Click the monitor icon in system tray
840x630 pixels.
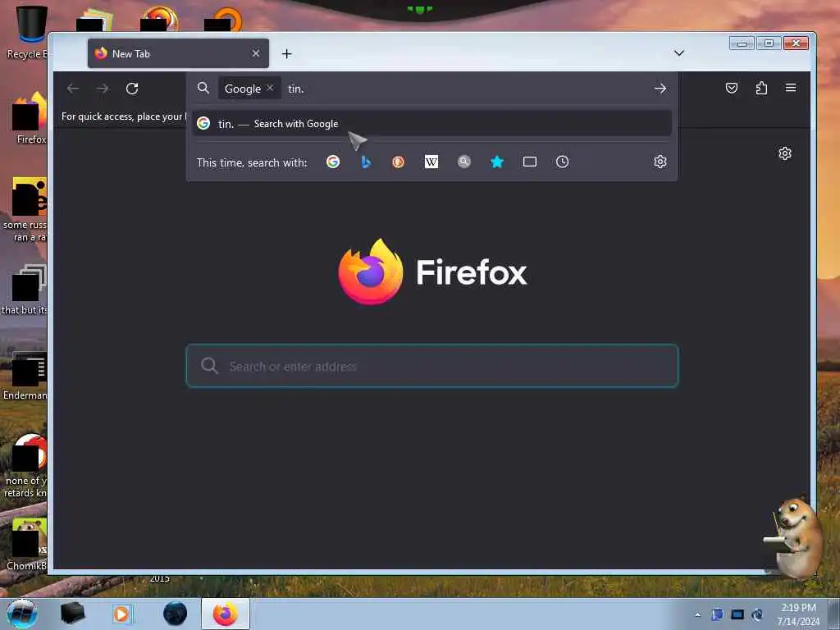(737, 614)
